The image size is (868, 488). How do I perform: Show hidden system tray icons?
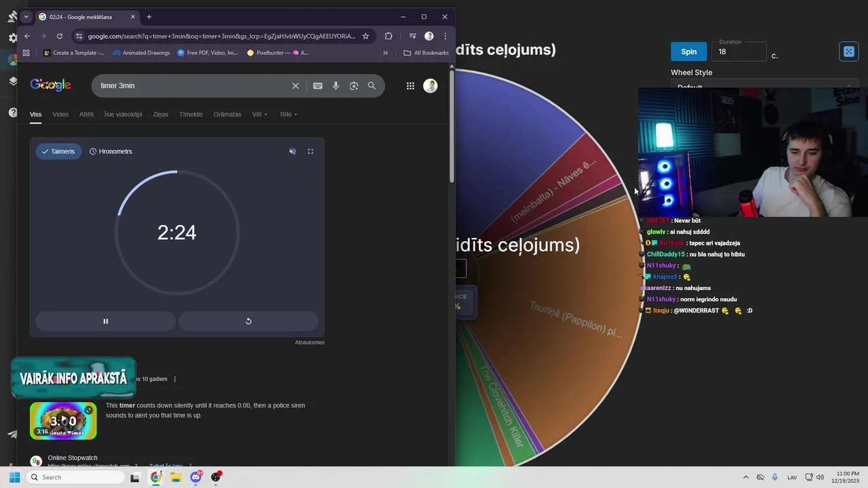tap(746, 477)
